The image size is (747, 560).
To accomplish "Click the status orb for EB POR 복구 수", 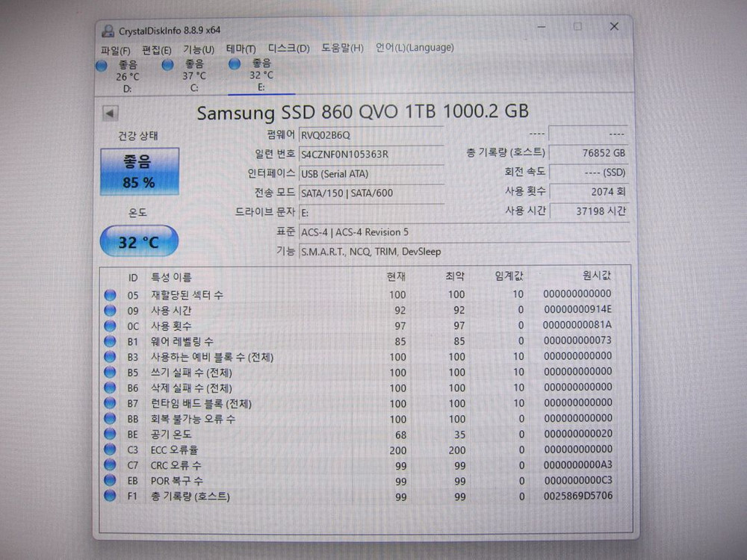I will pos(110,480).
